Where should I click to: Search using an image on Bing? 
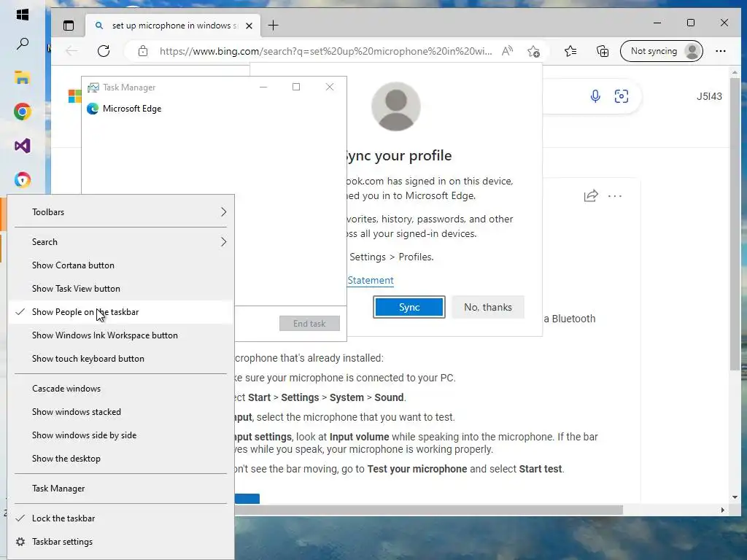click(x=622, y=96)
